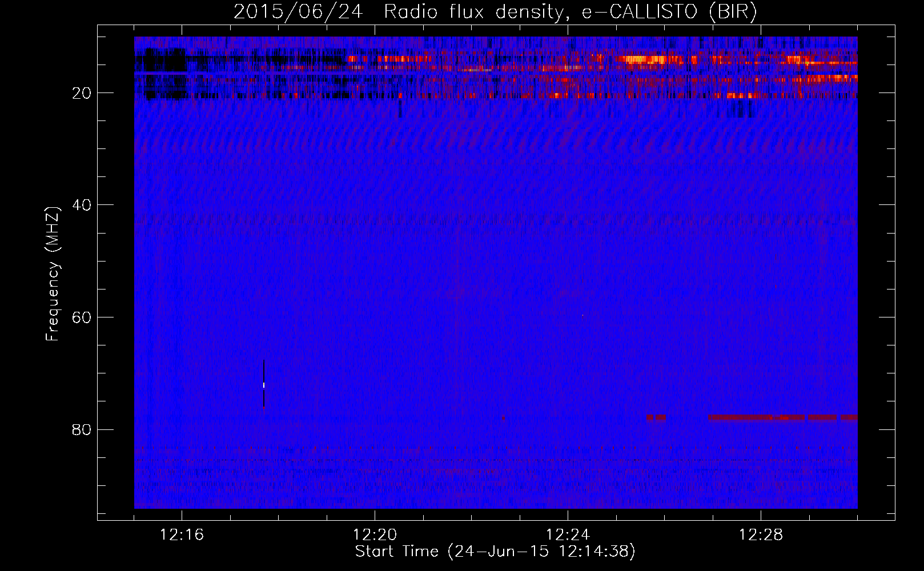Screen dimensions: 924x571
Task: Click the 40 frequency tick label
Action: coord(82,205)
